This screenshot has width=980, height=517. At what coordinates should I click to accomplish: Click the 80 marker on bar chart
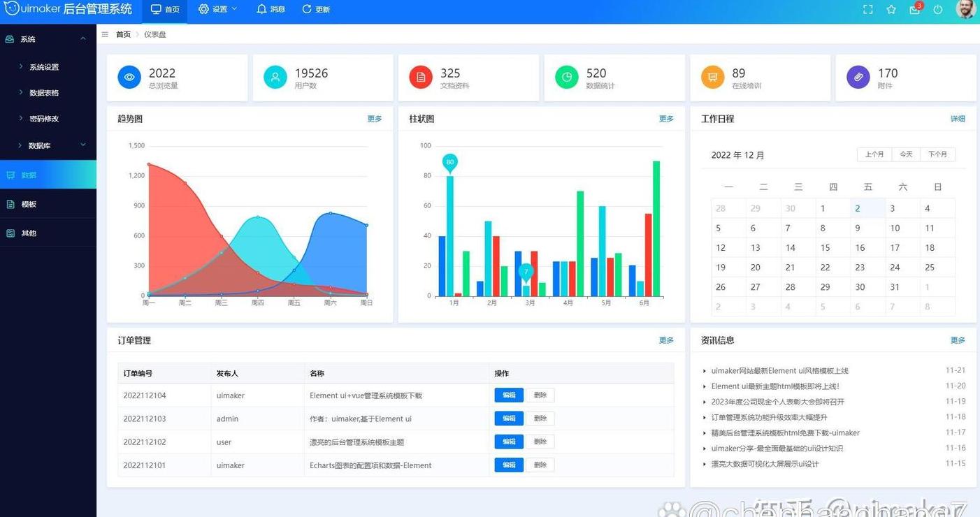(450, 163)
